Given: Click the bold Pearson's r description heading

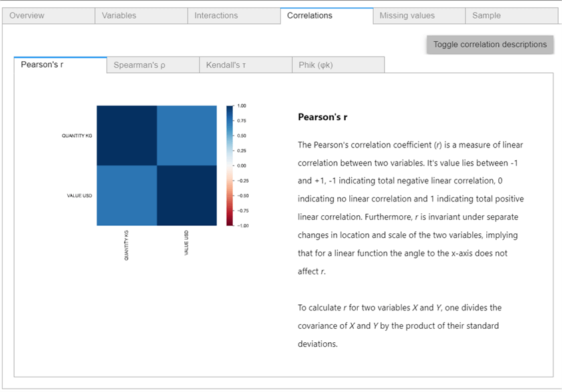Looking at the screenshot, I should pyautogui.click(x=323, y=118).
